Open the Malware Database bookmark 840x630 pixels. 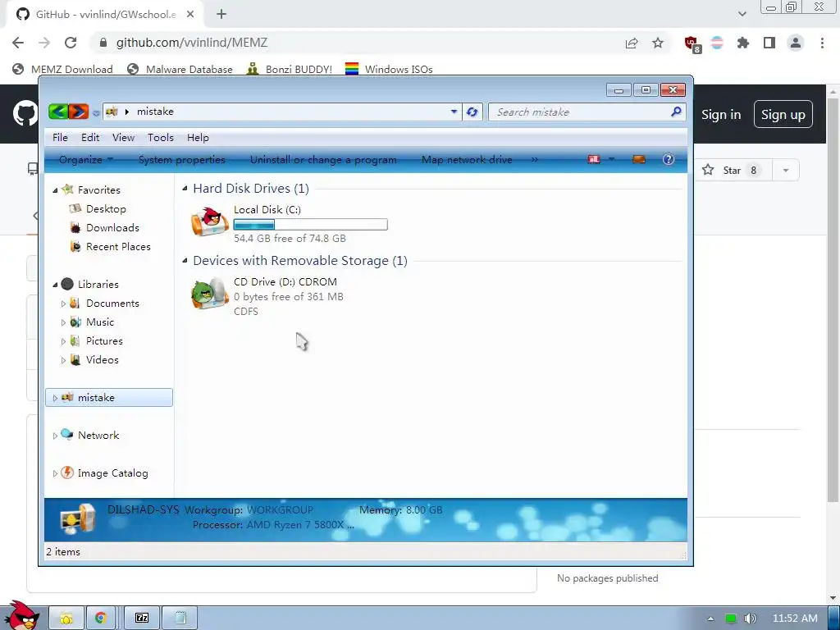pyautogui.click(x=180, y=69)
